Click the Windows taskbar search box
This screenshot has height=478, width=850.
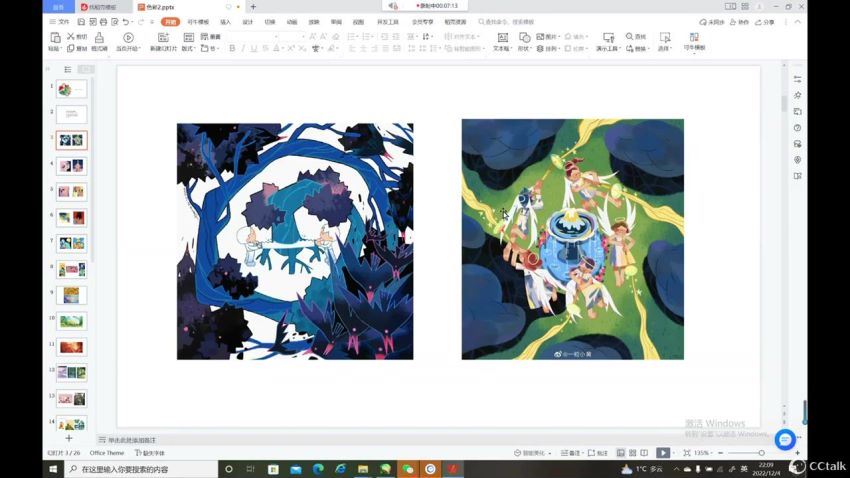coord(141,469)
